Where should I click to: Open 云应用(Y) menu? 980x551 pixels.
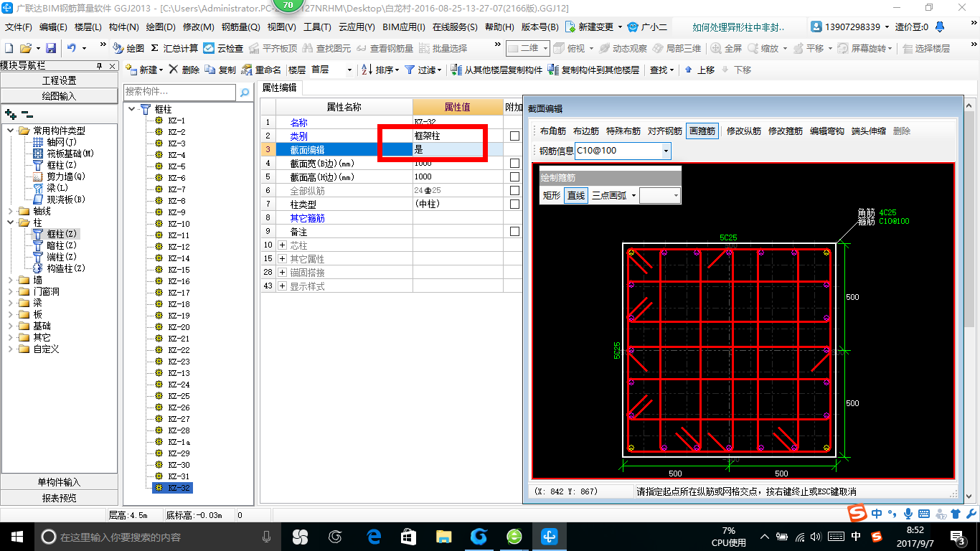(x=357, y=27)
